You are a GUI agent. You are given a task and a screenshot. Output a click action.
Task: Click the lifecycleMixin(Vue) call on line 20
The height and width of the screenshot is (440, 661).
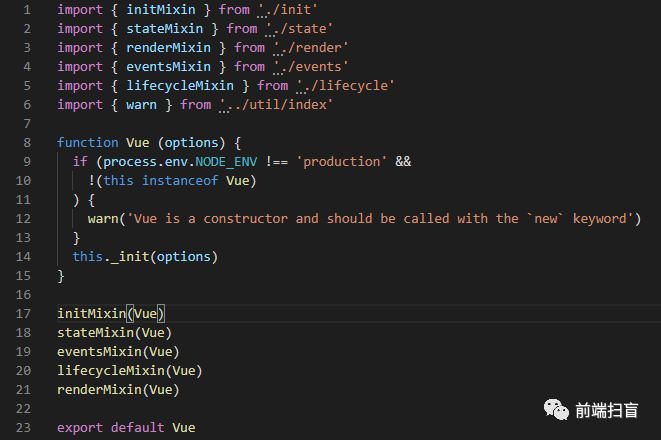pyautogui.click(x=130, y=370)
